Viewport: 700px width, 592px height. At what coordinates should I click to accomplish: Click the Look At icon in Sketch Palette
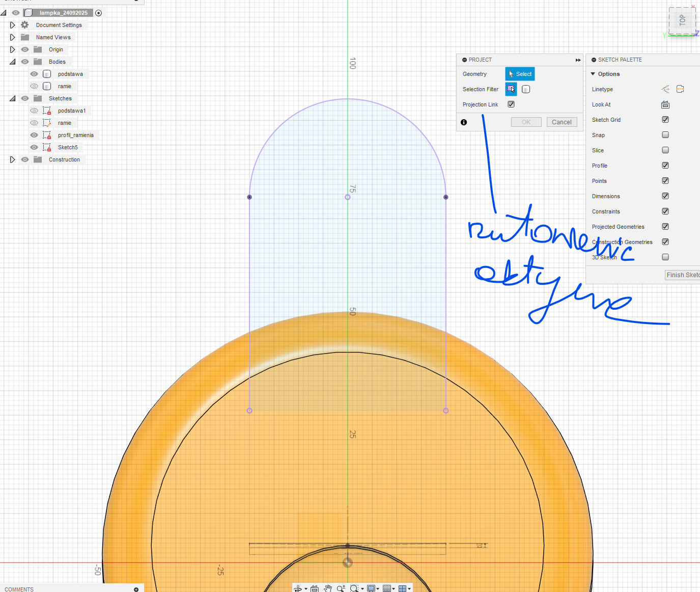coord(665,104)
